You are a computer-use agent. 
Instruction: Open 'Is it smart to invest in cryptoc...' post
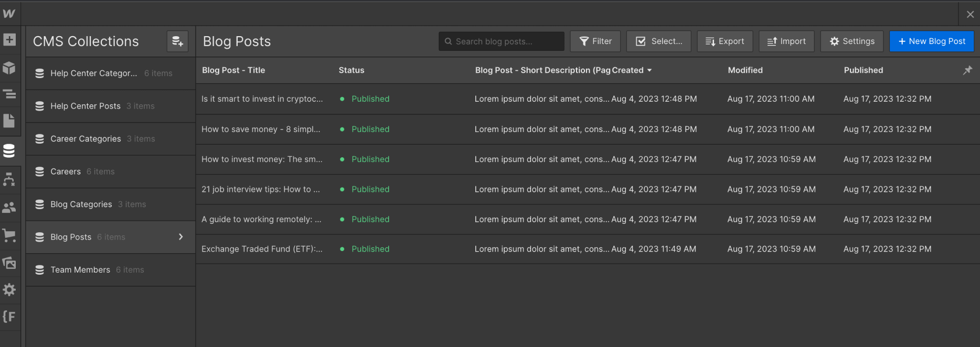coord(262,99)
